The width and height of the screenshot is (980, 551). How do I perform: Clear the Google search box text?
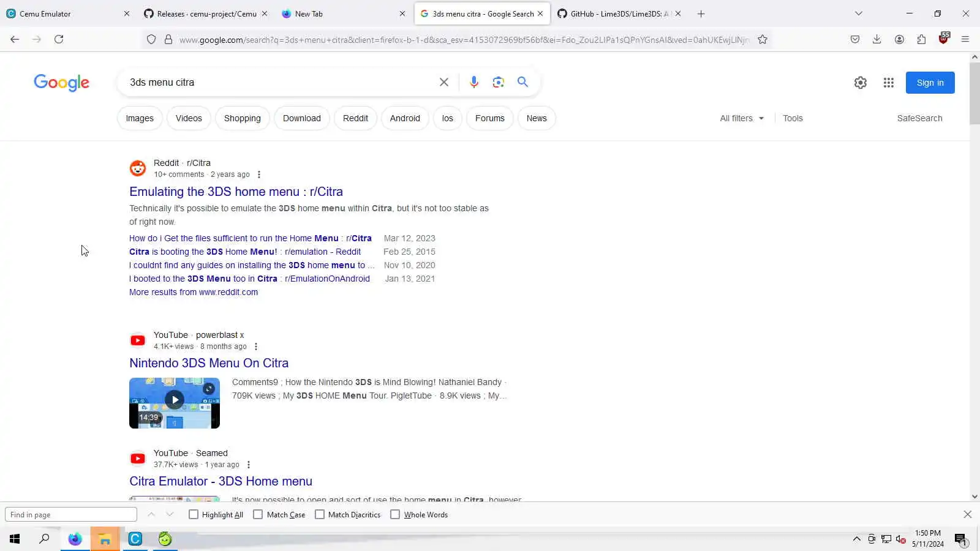click(x=444, y=82)
